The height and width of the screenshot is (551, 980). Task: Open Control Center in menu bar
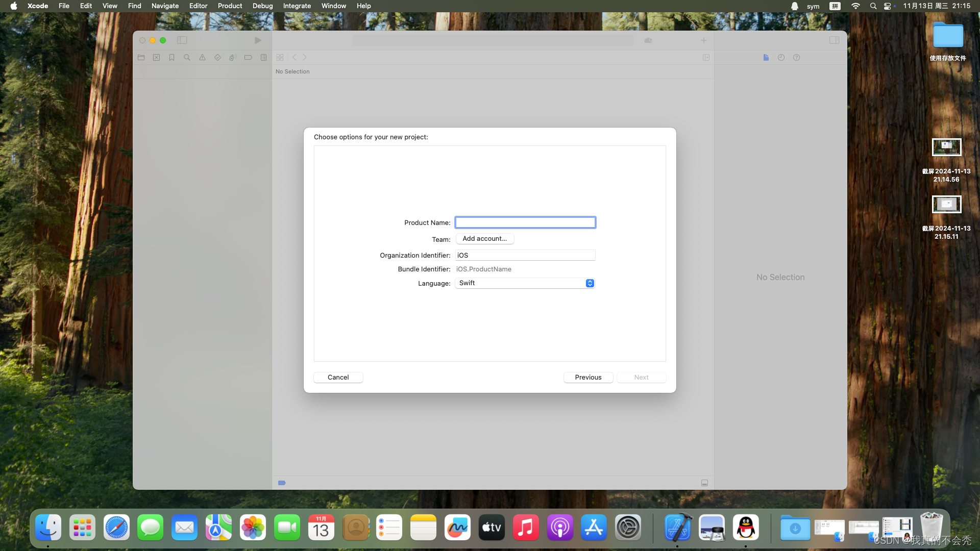(x=888, y=6)
